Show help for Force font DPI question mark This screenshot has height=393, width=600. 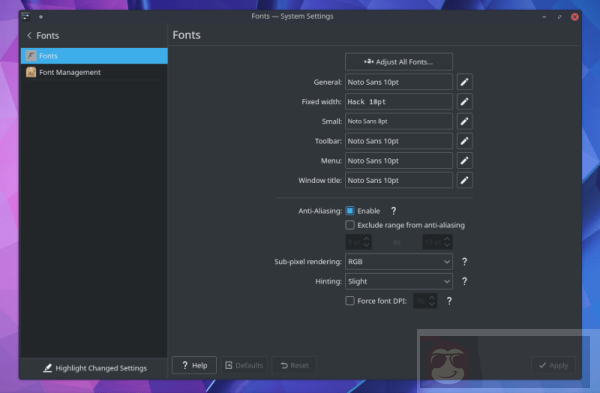pyautogui.click(x=449, y=301)
